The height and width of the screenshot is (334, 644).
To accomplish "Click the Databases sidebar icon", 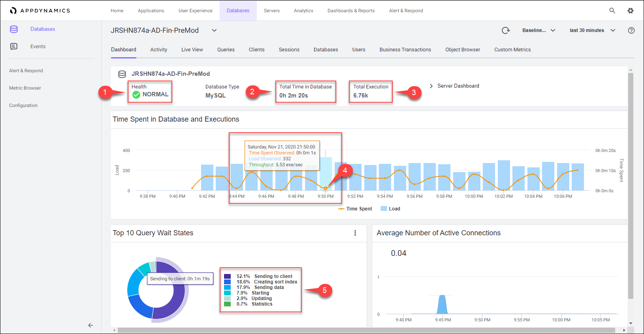I will tap(14, 29).
